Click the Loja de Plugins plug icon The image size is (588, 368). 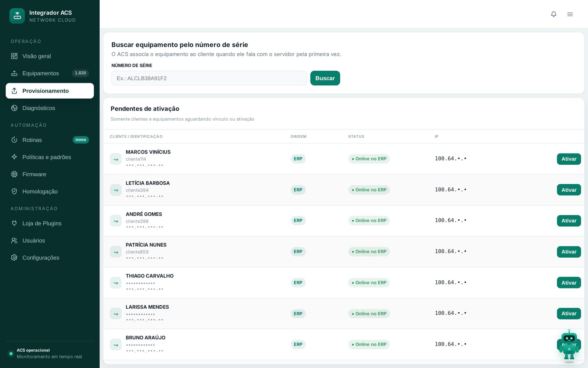tap(14, 223)
